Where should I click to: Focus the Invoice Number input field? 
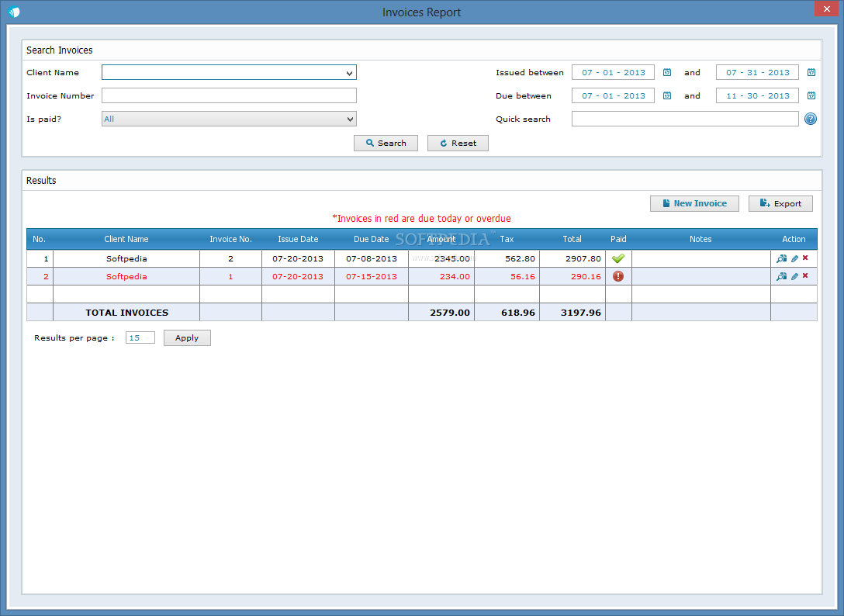229,95
